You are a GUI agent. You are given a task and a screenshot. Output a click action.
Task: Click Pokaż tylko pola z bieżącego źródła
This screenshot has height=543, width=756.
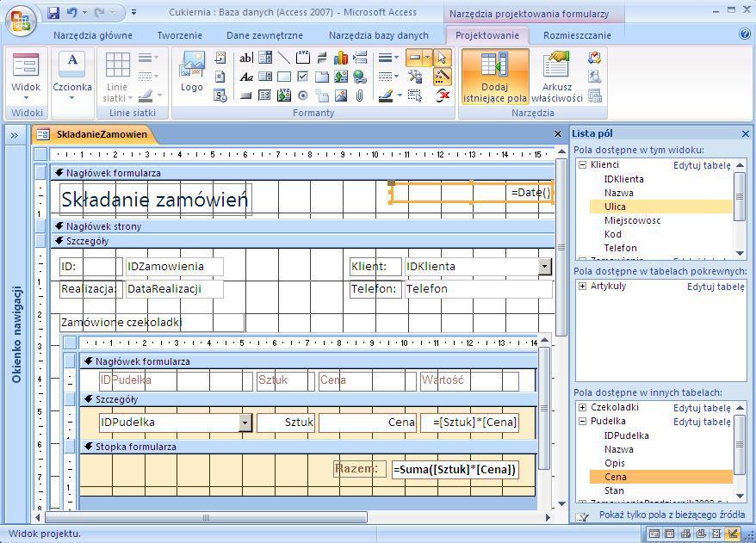[672, 515]
